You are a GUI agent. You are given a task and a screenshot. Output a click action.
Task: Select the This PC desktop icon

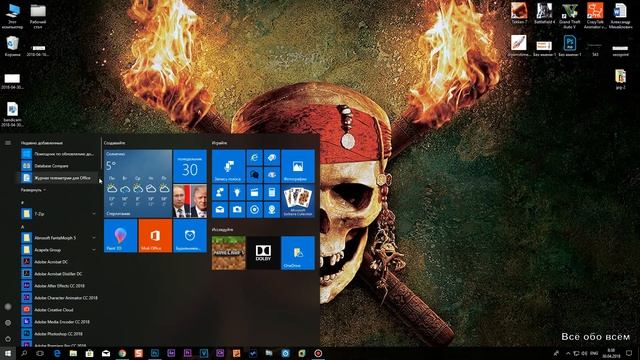[x=13, y=16]
